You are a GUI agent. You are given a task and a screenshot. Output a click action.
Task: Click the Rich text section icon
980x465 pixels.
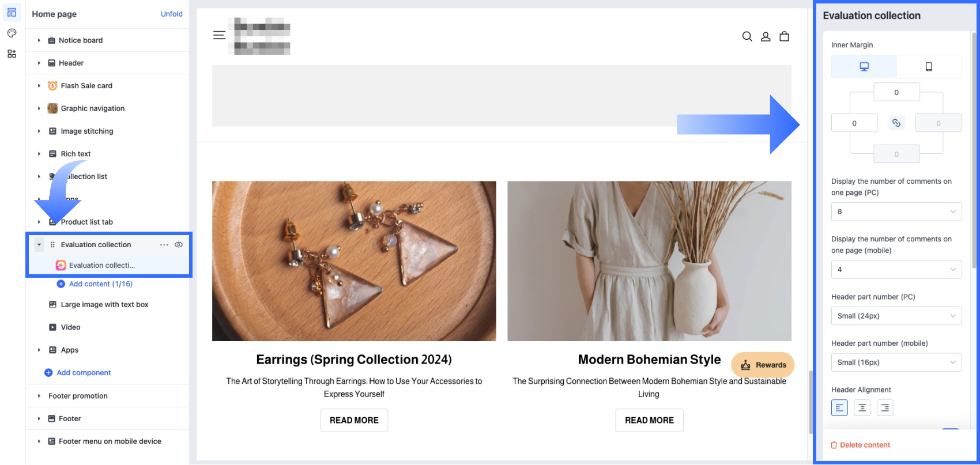click(x=52, y=154)
